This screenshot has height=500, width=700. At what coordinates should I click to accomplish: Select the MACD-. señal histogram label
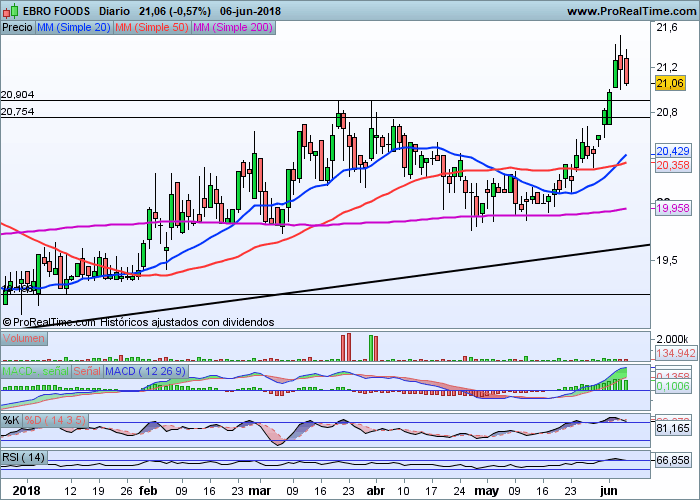click(x=36, y=371)
